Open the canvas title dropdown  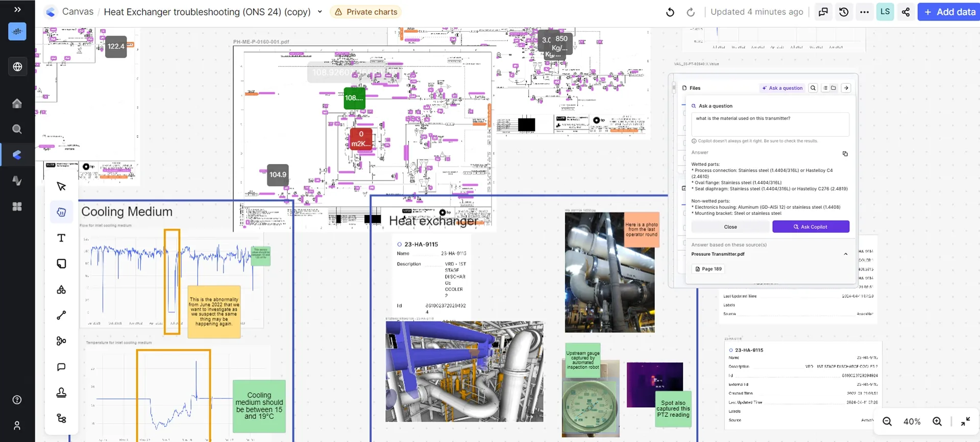(x=320, y=12)
